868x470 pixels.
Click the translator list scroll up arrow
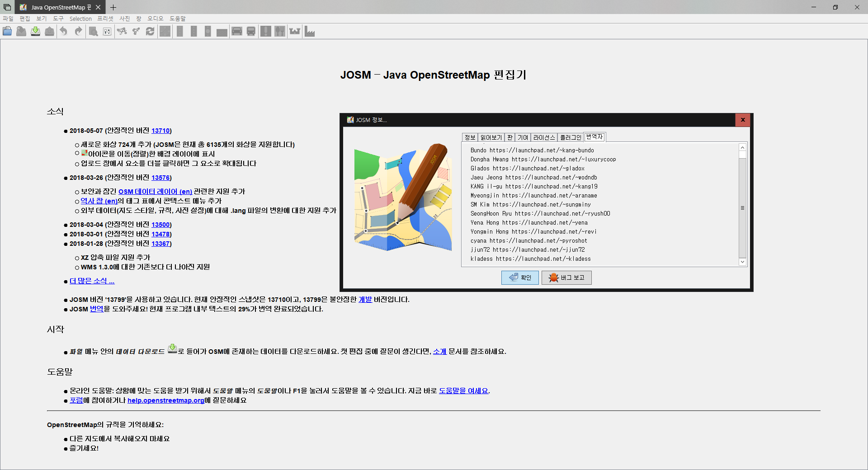(x=742, y=147)
